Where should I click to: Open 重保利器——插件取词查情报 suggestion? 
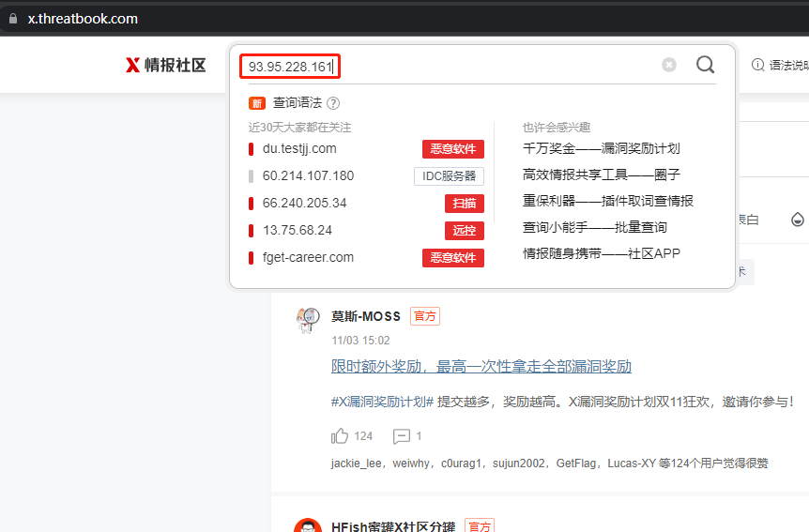(x=608, y=201)
